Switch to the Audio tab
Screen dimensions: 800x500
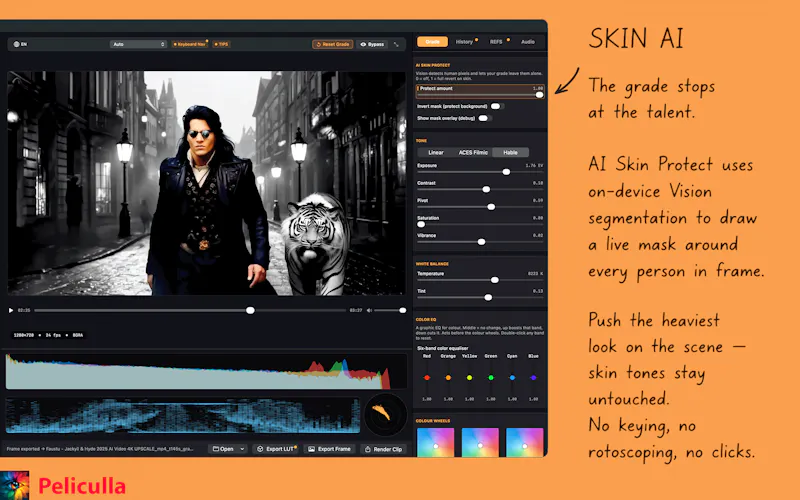click(528, 42)
